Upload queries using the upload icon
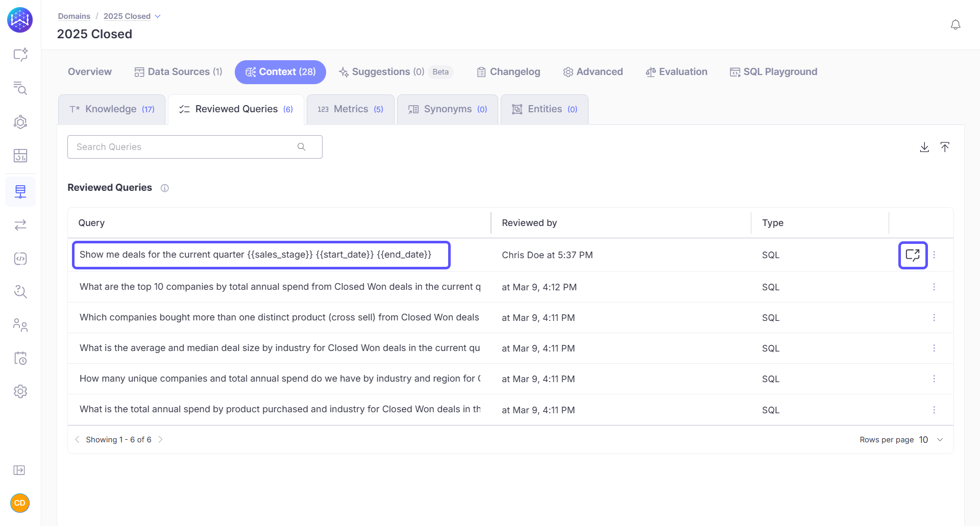 click(945, 147)
